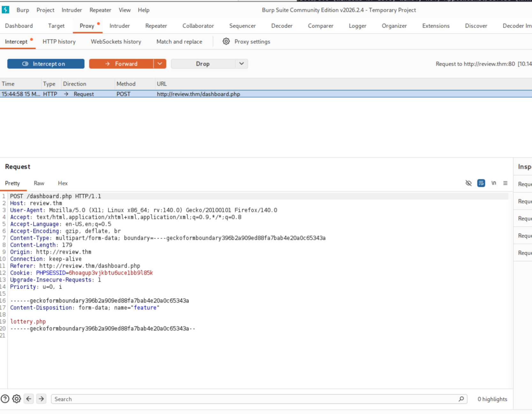Click the lottery.php body value

tap(28, 322)
